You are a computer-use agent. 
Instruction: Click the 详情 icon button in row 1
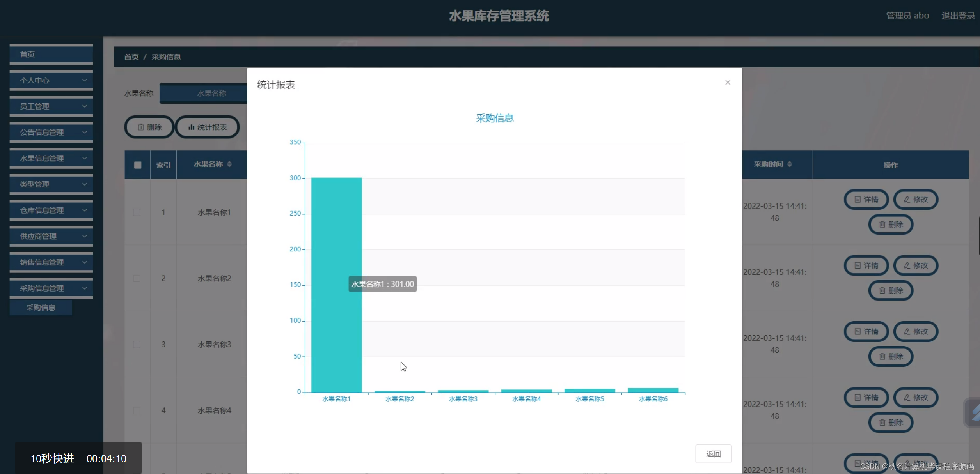[857, 200]
